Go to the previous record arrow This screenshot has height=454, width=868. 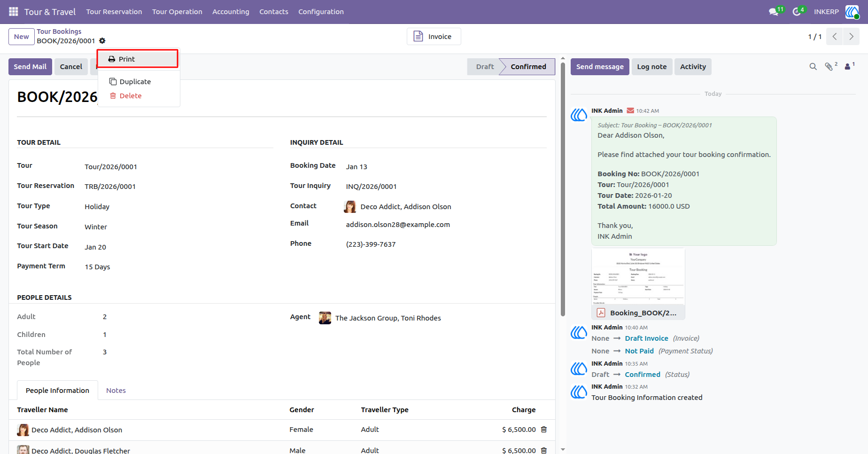[x=835, y=37]
